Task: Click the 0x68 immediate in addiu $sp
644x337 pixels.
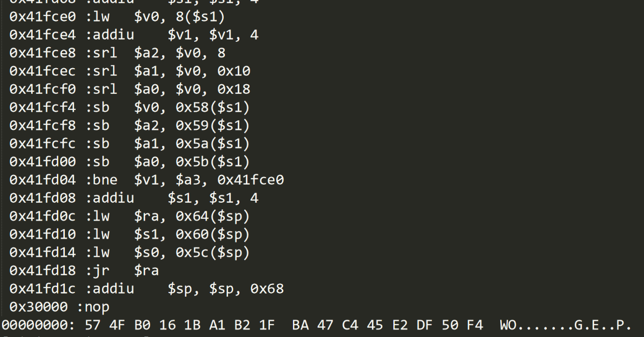Action: 267,289
